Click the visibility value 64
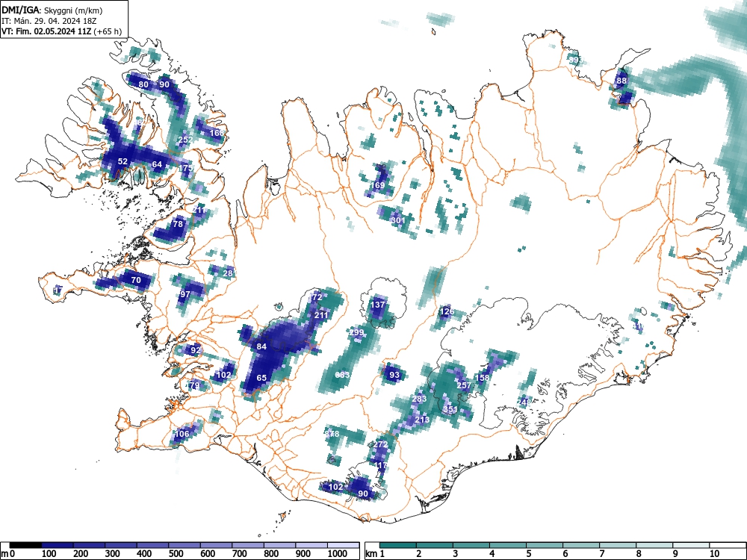This screenshot has height=560, width=747. pos(157,164)
